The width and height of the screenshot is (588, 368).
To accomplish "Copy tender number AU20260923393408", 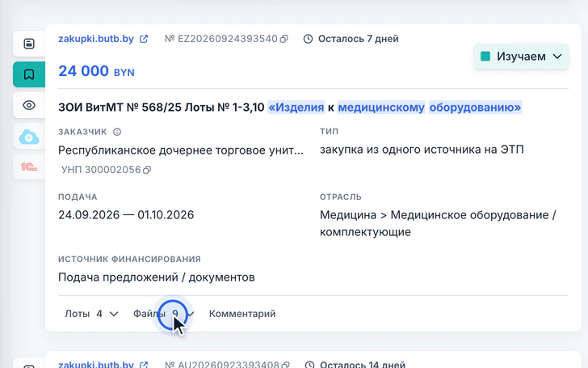I will click(x=285, y=365).
